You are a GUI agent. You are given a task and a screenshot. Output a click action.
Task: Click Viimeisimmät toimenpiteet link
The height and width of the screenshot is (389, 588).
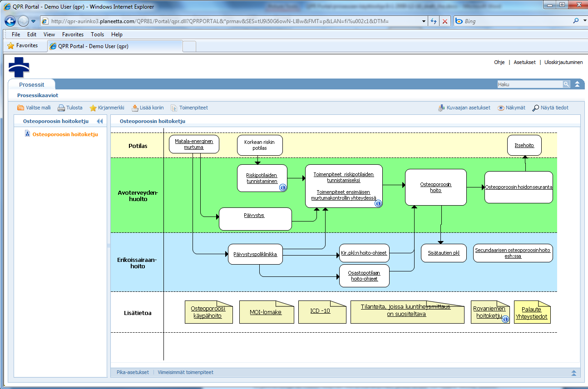[x=185, y=373]
